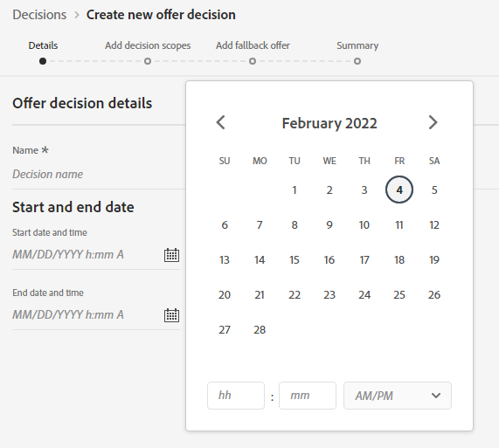Image resolution: width=499 pixels, height=448 pixels.
Task: Click day 21 in calendar
Action: point(260,295)
